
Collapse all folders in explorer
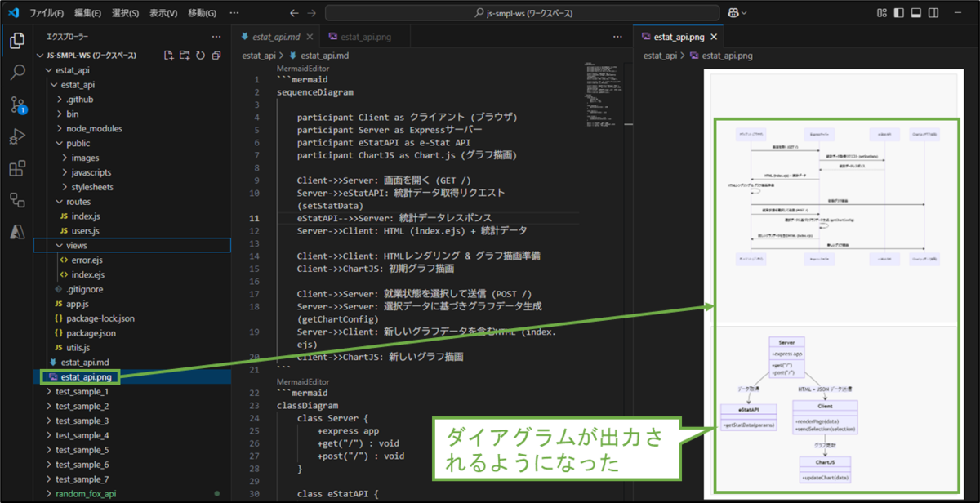[216, 56]
